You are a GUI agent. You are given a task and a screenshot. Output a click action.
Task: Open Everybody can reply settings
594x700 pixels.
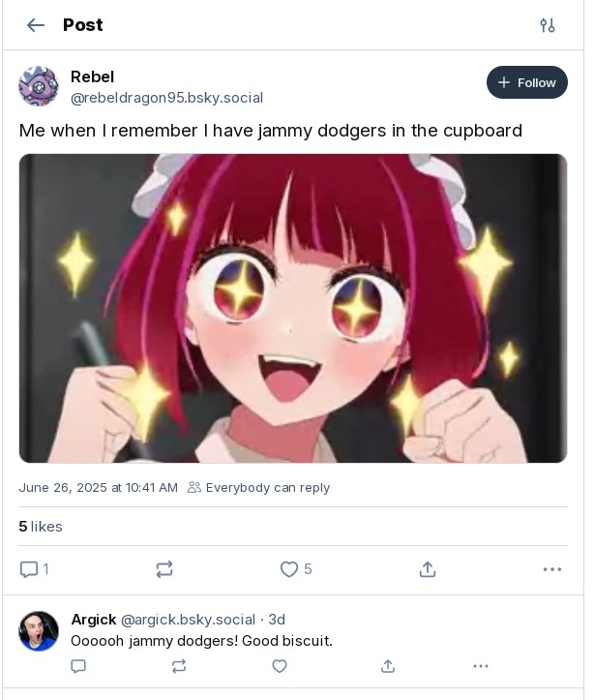[x=258, y=488]
